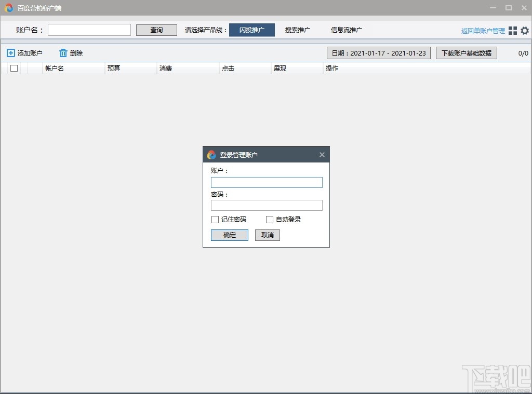Click the 密码 password field in the dialog

(x=267, y=205)
